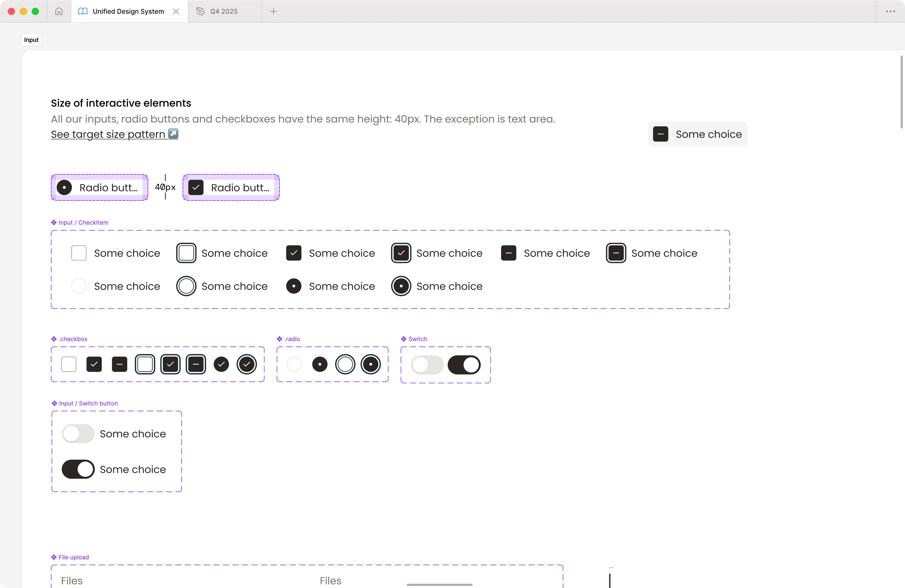This screenshot has width=905, height=588.
Task: Click the Input page label
Action: [x=31, y=40]
